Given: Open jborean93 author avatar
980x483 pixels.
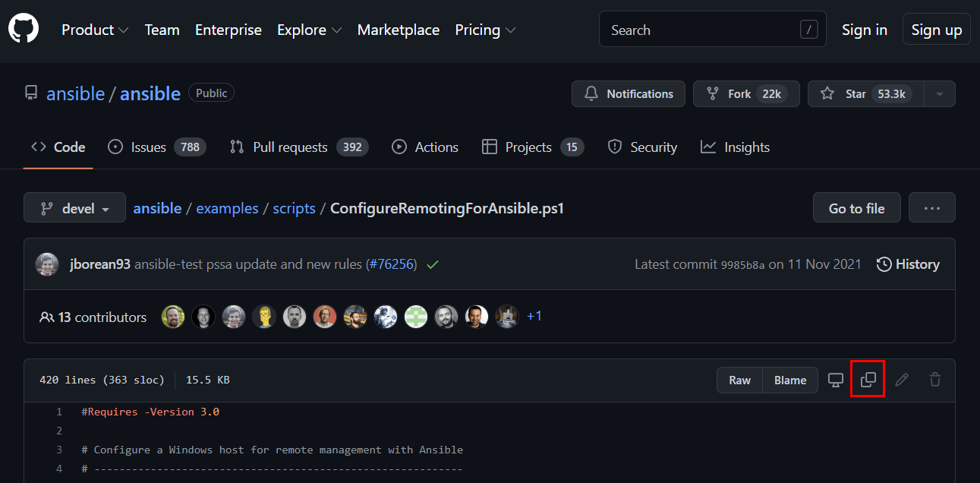Looking at the screenshot, I should tap(47, 264).
